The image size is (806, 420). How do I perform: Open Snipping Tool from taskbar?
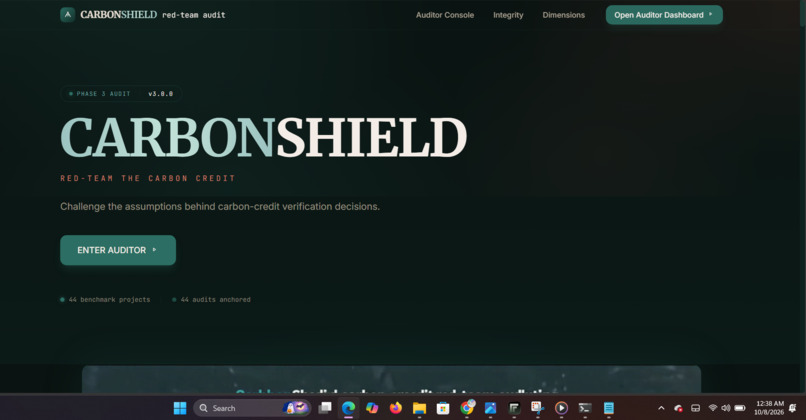537,408
